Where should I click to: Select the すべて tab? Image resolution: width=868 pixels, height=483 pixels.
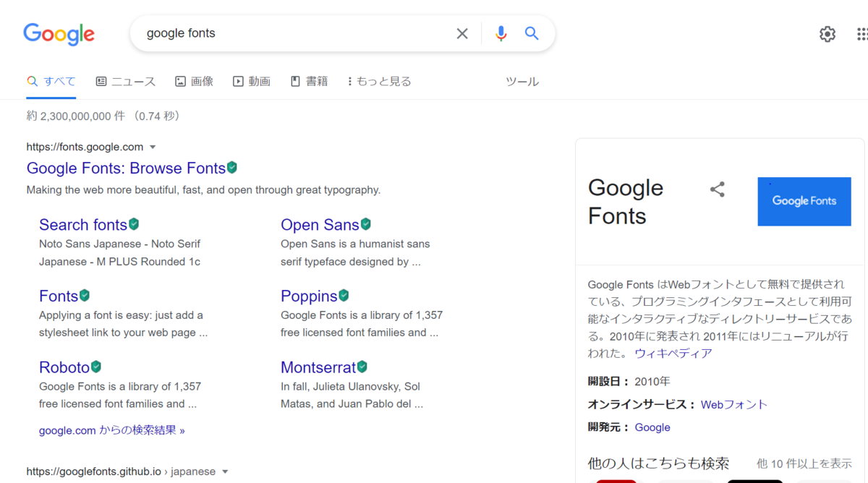pos(51,81)
